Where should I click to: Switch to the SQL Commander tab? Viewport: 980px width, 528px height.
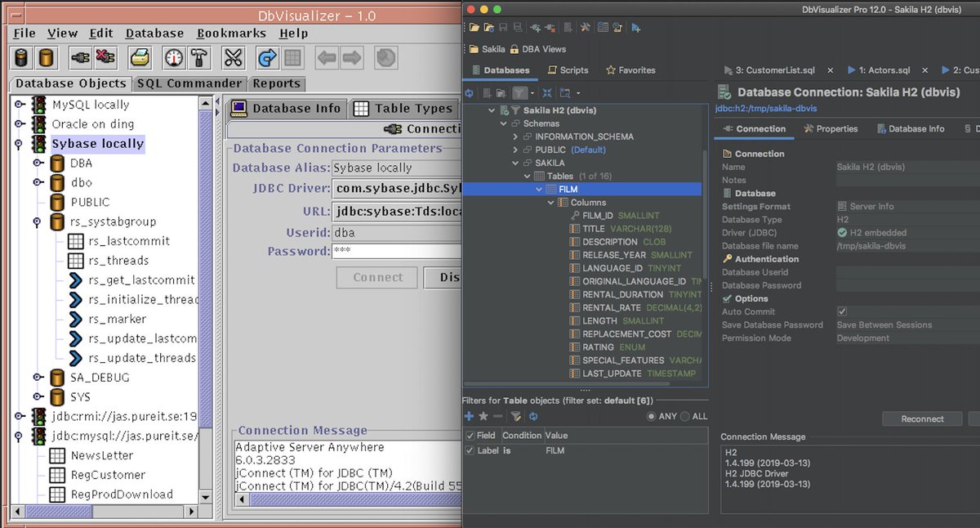pos(189,83)
